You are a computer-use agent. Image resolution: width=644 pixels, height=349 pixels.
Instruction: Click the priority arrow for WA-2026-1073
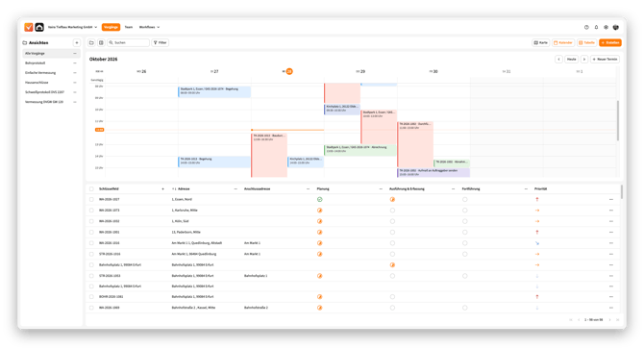click(536, 211)
